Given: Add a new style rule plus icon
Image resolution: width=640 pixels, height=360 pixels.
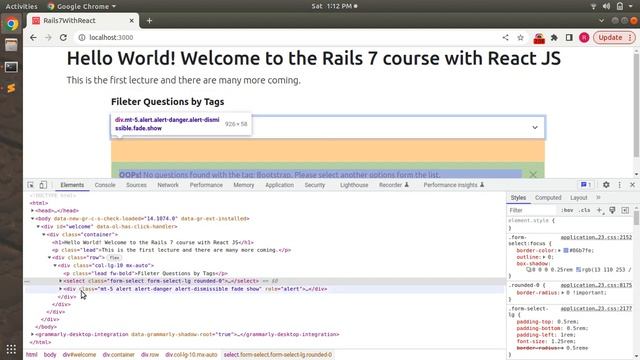Looking at the screenshot, I should click(600, 210).
